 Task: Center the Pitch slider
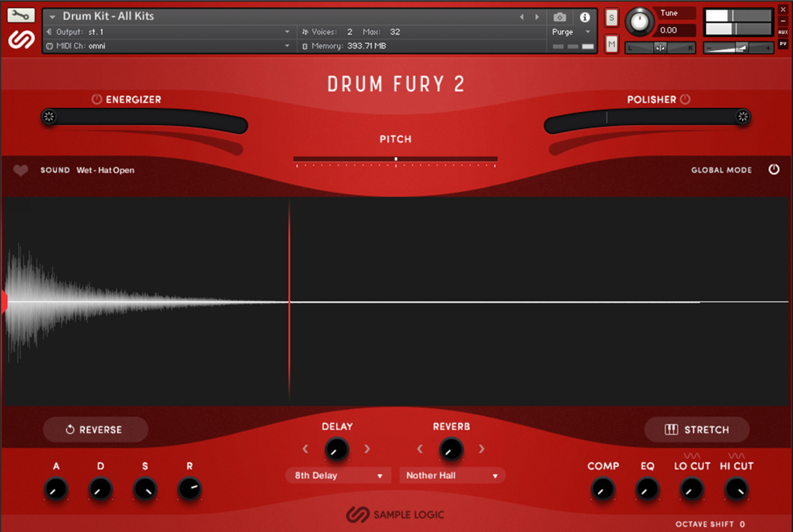[395, 159]
